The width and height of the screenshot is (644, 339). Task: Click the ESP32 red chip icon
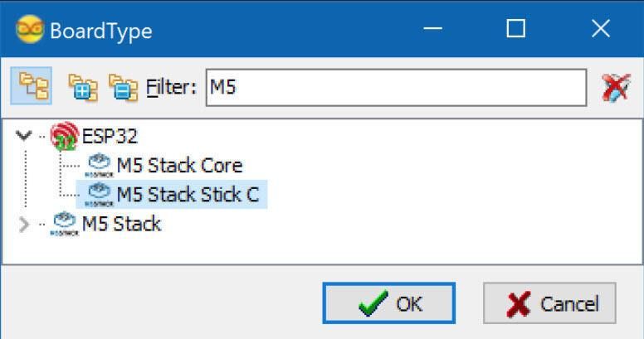[65, 136]
